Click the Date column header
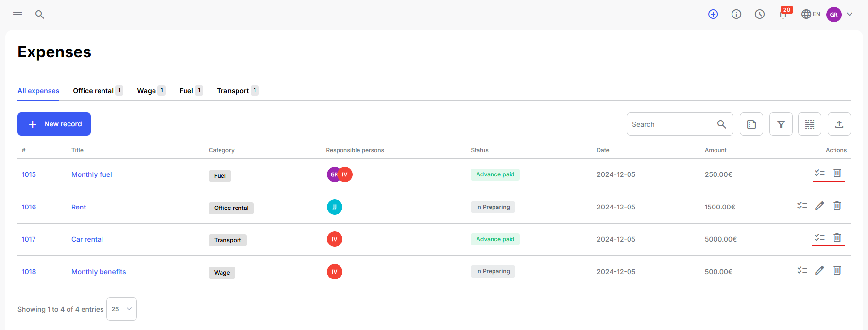This screenshot has width=868, height=330. (x=603, y=150)
